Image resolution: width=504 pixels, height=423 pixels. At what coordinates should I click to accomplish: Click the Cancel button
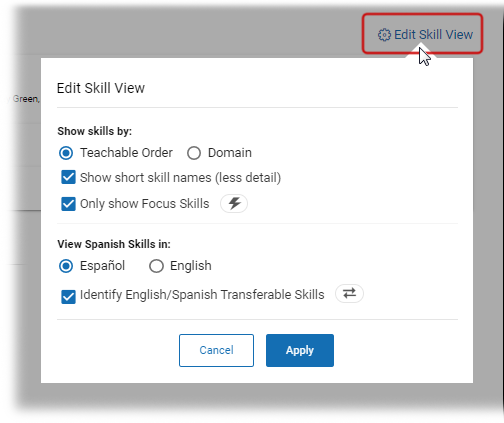pyautogui.click(x=216, y=350)
